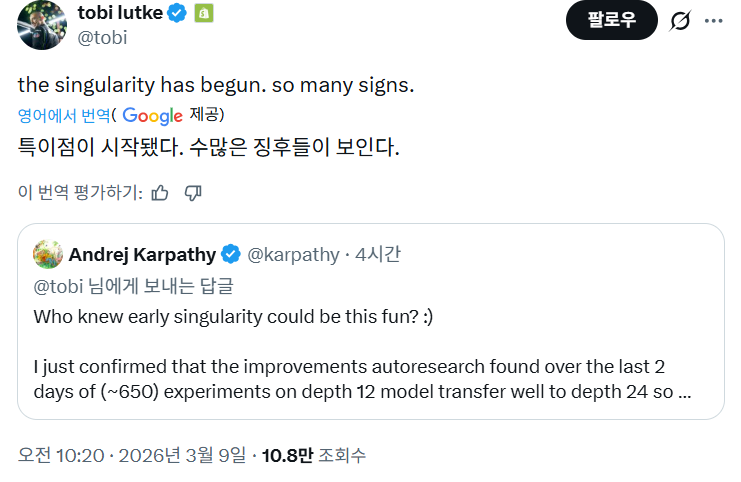Click the '영어에서 번역' translation link
Image resolution: width=741 pixels, height=482 pixels.
[63, 114]
